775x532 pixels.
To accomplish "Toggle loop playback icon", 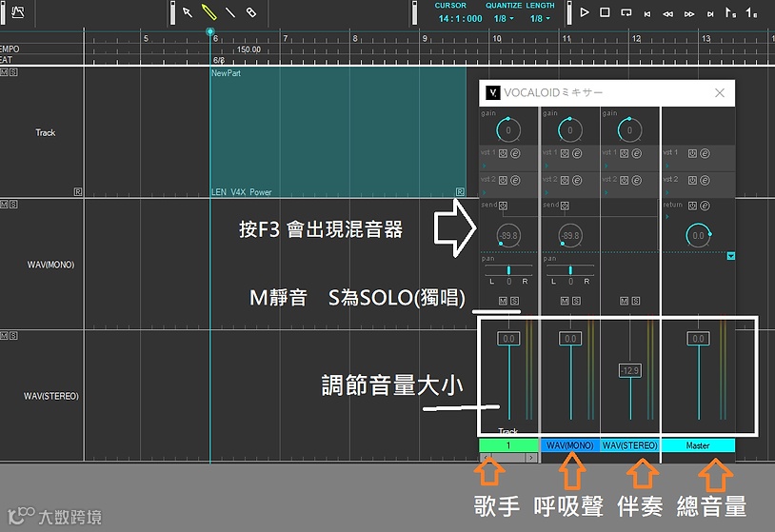I will coord(626,12).
